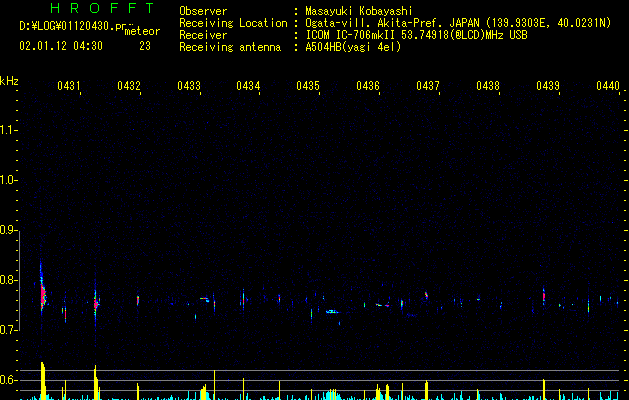Image resolution: width=629 pixels, height=400 pixels.
Task: Click the 0439 time axis marker
Action: click(x=548, y=85)
